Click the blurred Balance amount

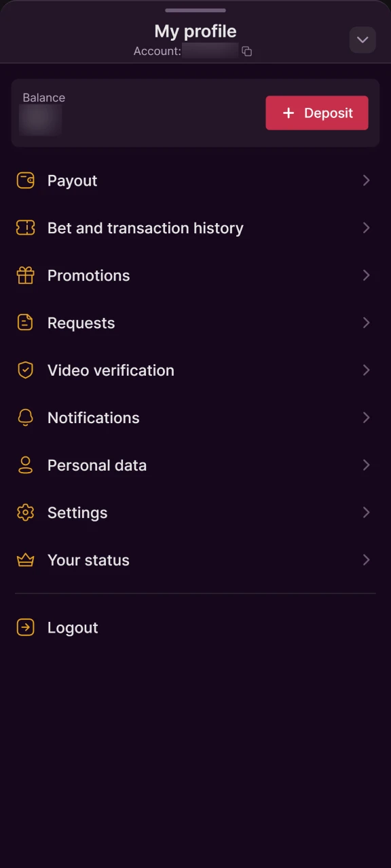(40, 119)
